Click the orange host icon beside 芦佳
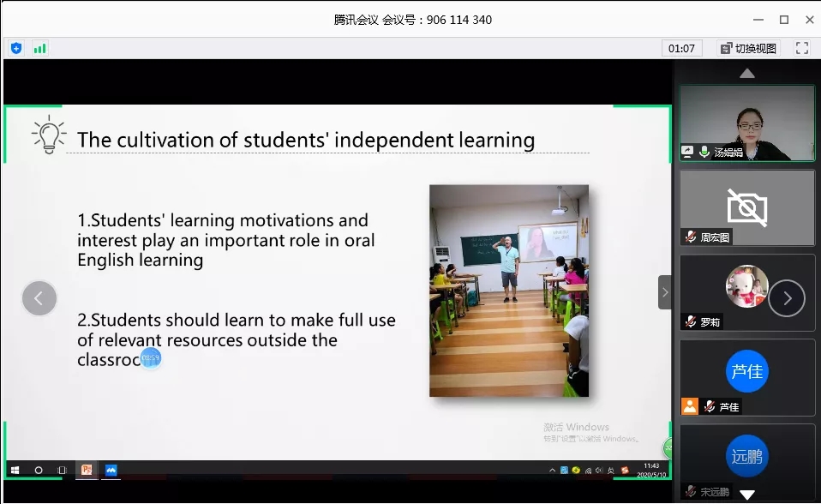 click(x=689, y=406)
